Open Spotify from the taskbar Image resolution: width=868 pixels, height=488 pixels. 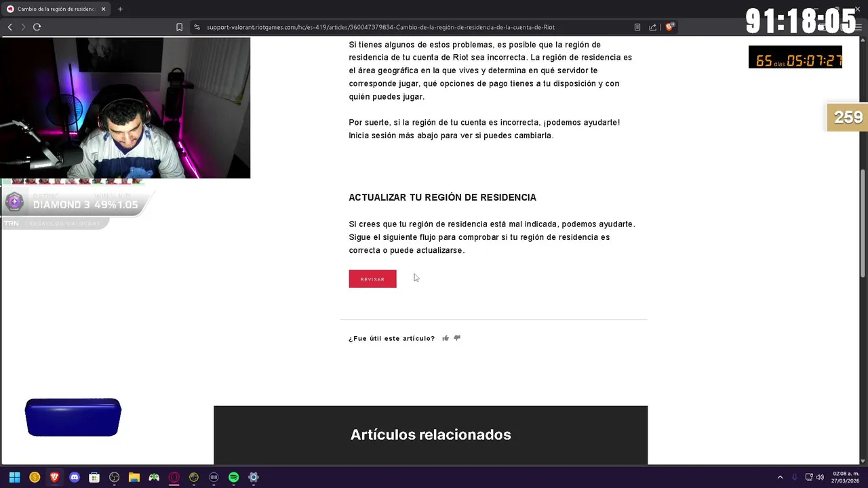click(x=234, y=477)
